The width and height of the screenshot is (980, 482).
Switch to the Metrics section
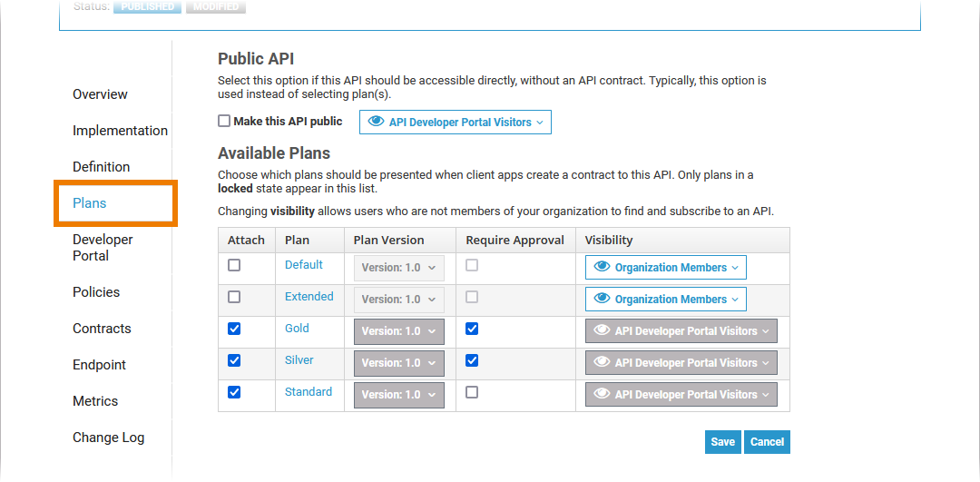click(95, 401)
